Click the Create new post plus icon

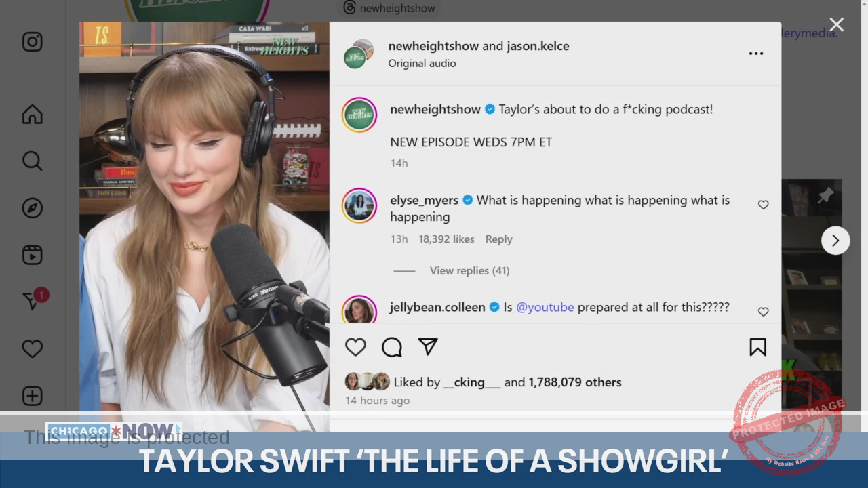tap(32, 396)
